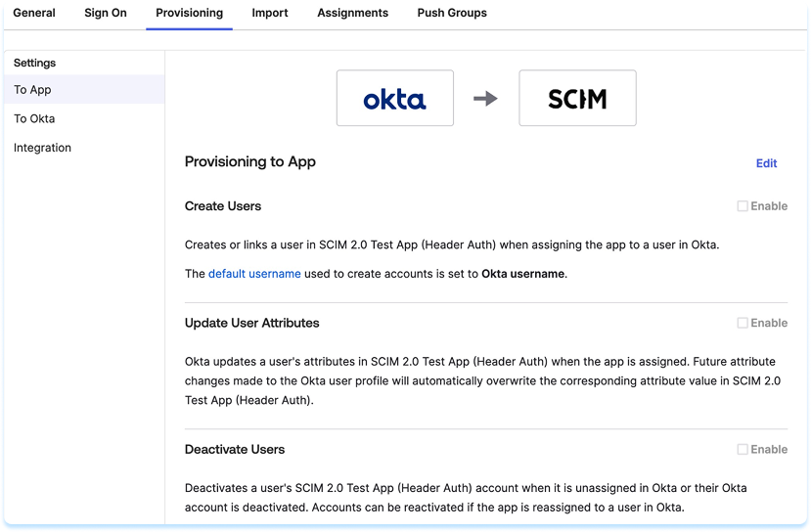Click the Deactivate Users section title
811x532 pixels.
click(235, 450)
